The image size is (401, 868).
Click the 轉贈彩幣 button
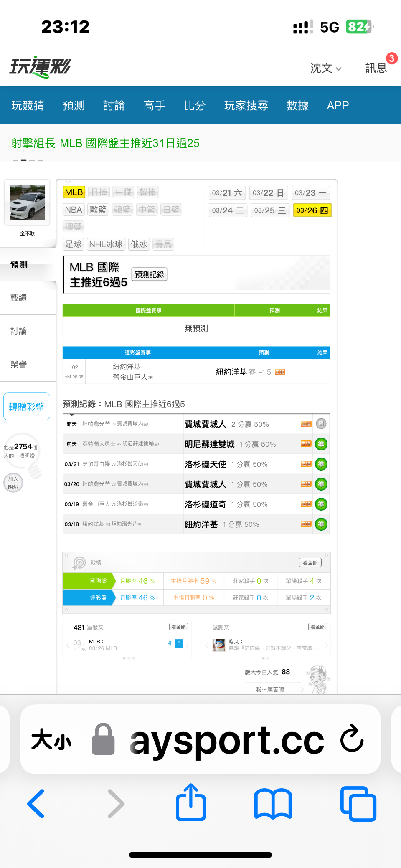[x=27, y=407]
